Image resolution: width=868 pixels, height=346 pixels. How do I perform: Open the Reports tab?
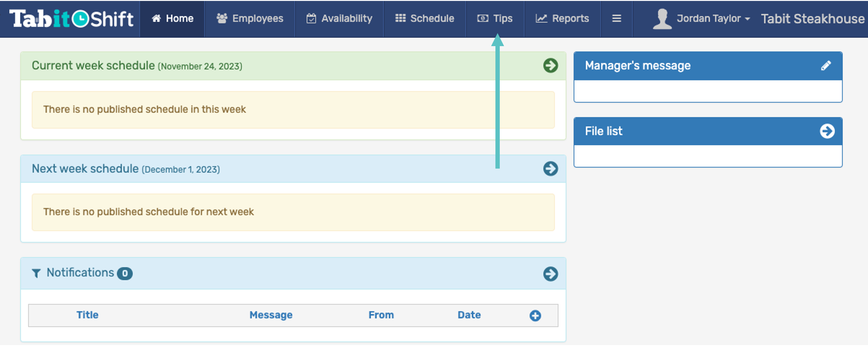(x=562, y=18)
